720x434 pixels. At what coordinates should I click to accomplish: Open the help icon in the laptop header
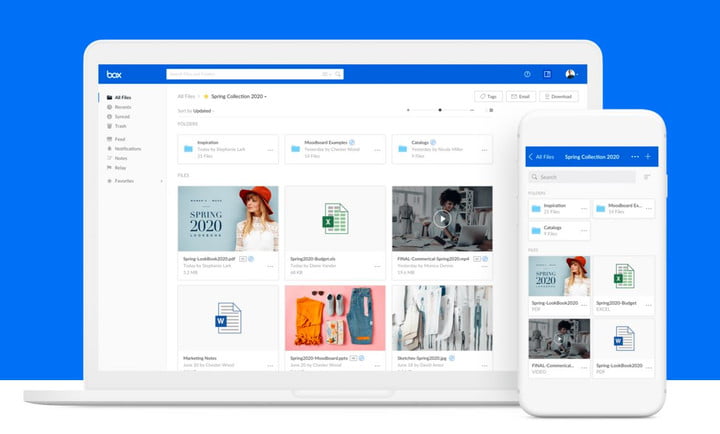527,74
